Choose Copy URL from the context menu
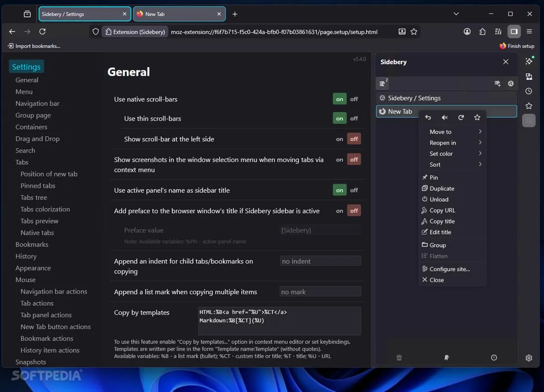 [x=452, y=210]
